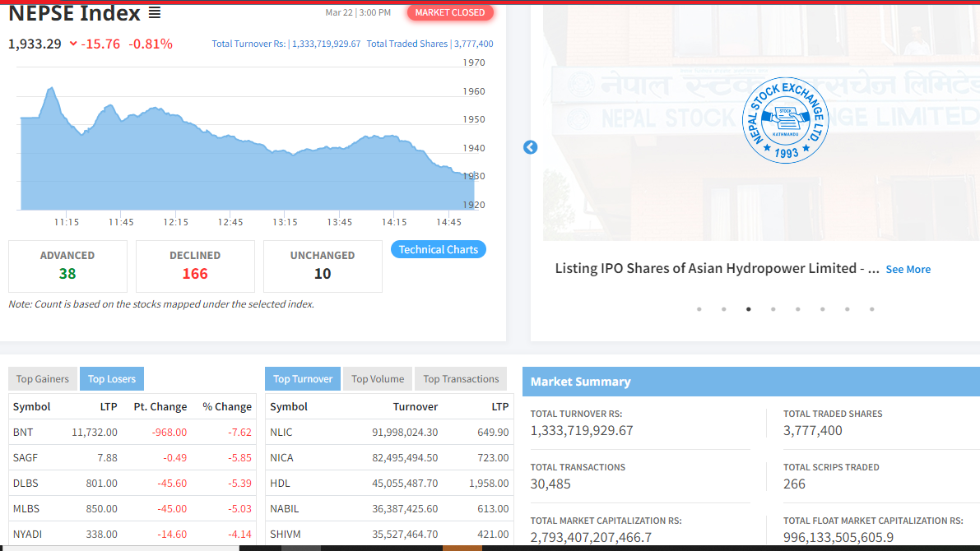Click BNT last traded price 11,732.00
Screen dimensions: 980x551
(x=95, y=433)
